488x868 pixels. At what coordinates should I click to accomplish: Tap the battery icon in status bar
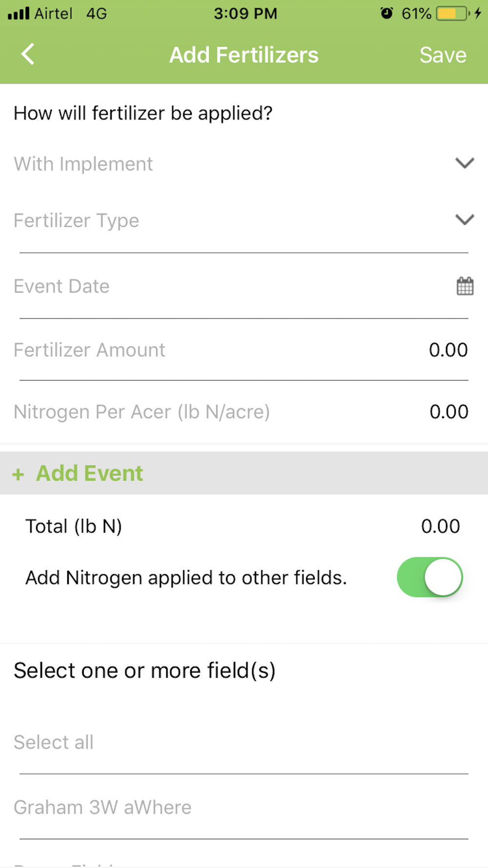pyautogui.click(x=452, y=14)
